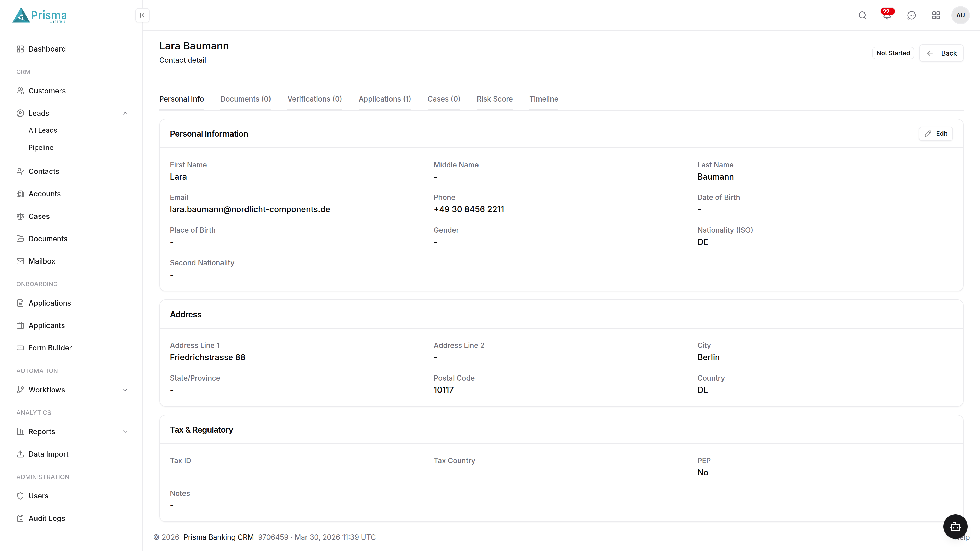980x551 pixels.
Task: Open the Mailbox page label
Action: [x=42, y=261]
